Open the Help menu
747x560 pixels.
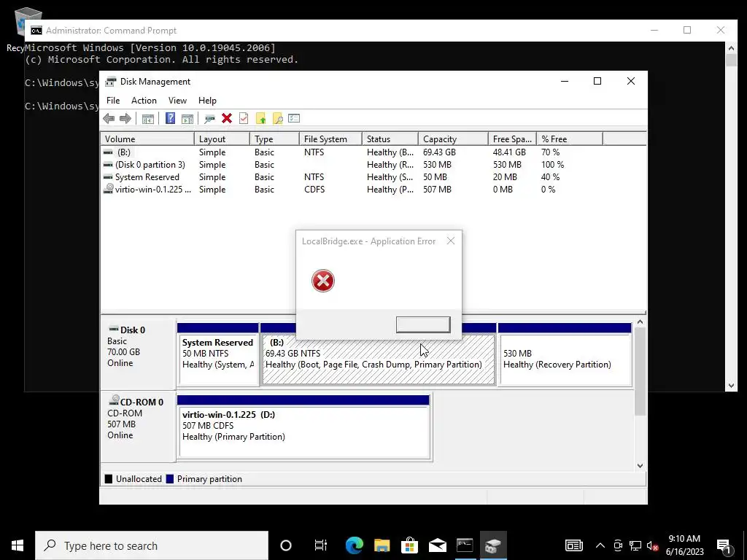coord(207,101)
